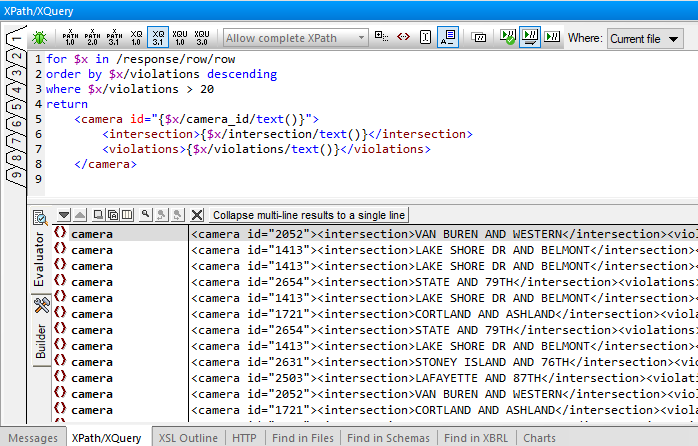Viewport: 698px width, 446px height.
Task: Open the XSL Outline tab
Action: (188, 438)
